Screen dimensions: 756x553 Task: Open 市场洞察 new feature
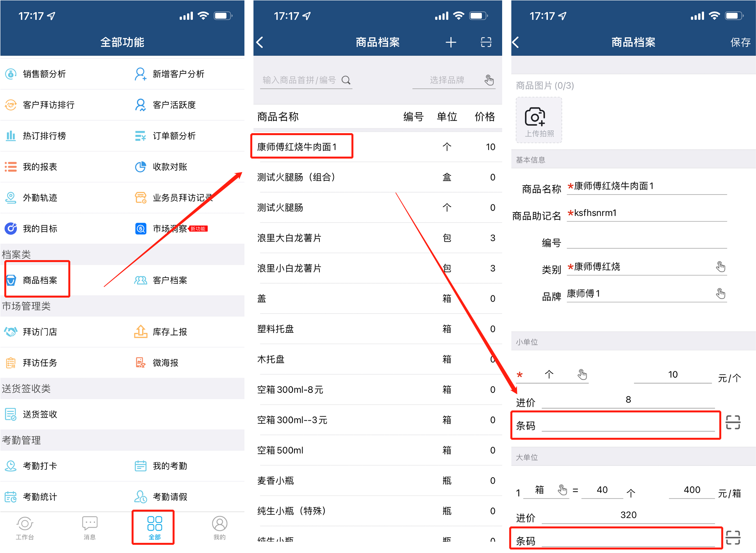coord(171,228)
